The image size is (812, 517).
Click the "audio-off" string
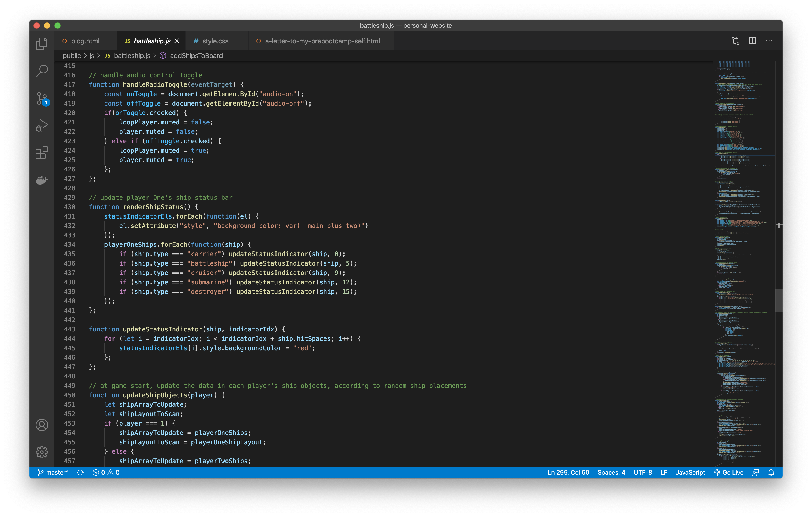point(284,104)
